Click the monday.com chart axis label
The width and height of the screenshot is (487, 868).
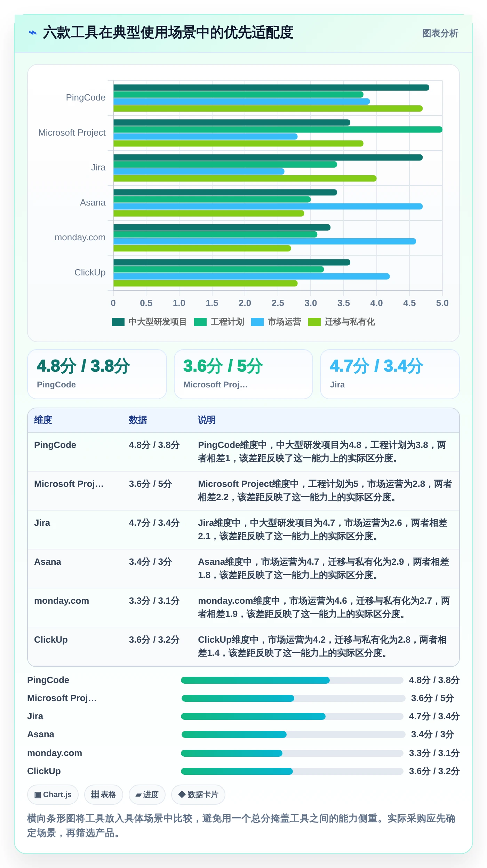tap(80, 238)
